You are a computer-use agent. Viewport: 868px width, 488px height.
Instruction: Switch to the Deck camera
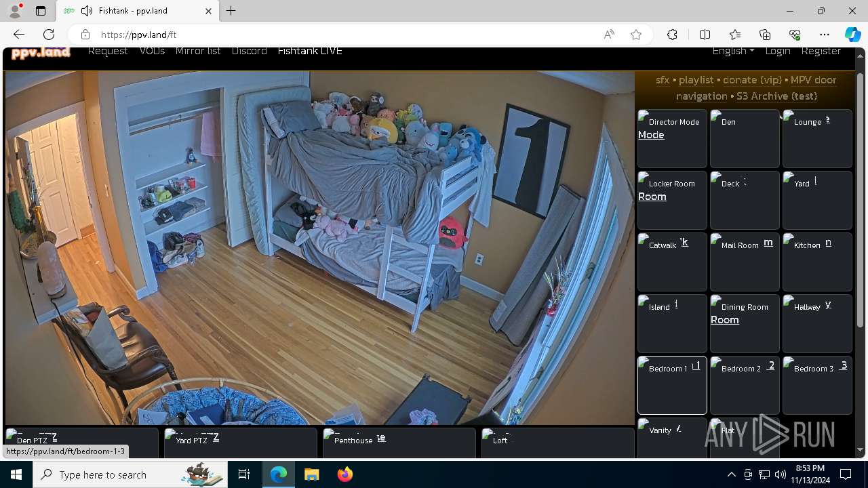click(745, 200)
